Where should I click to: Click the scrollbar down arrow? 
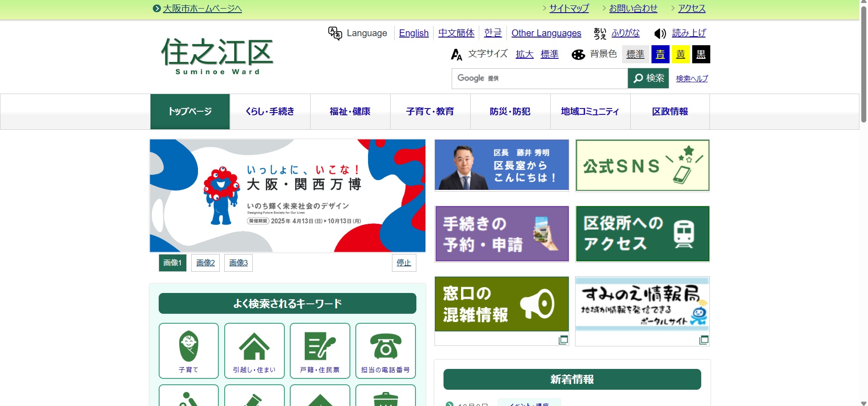(863, 403)
